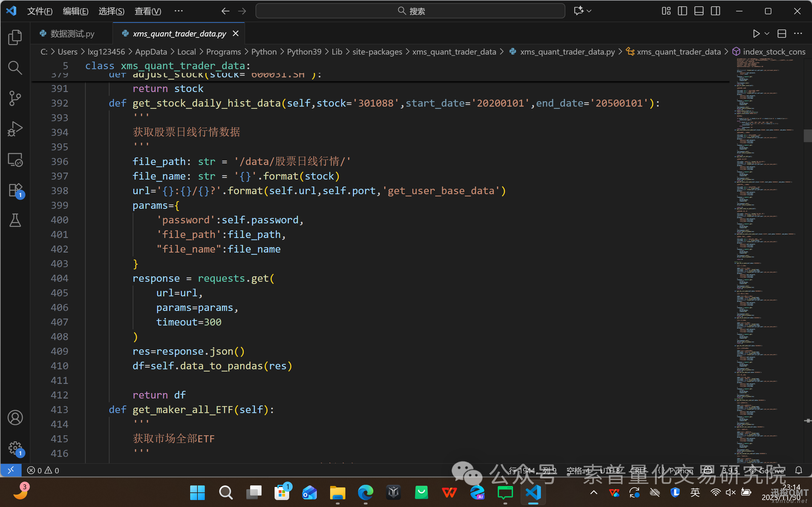This screenshot has width=812, height=507.
Task: Click the Python39 breadcrumb segment
Action: point(304,52)
